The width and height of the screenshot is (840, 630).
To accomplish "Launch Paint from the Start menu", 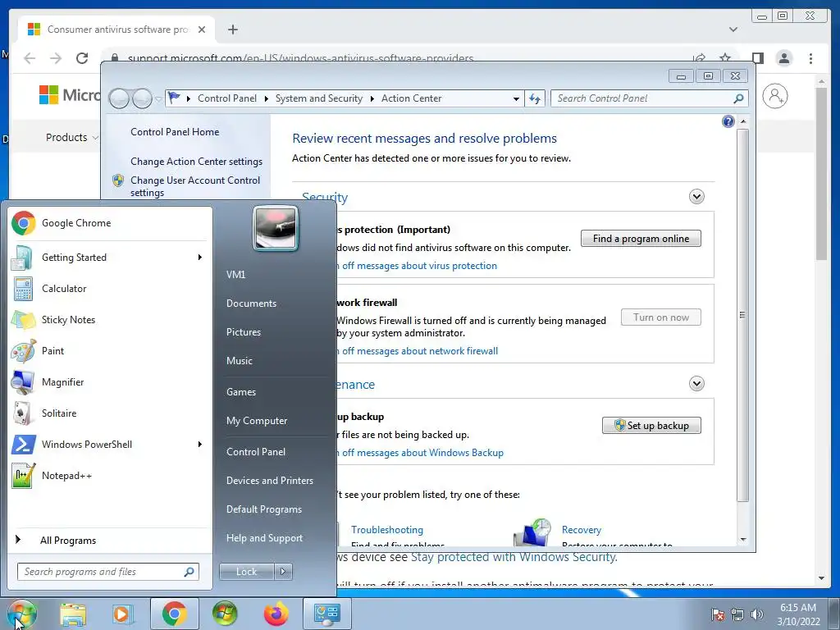I will (110, 351).
